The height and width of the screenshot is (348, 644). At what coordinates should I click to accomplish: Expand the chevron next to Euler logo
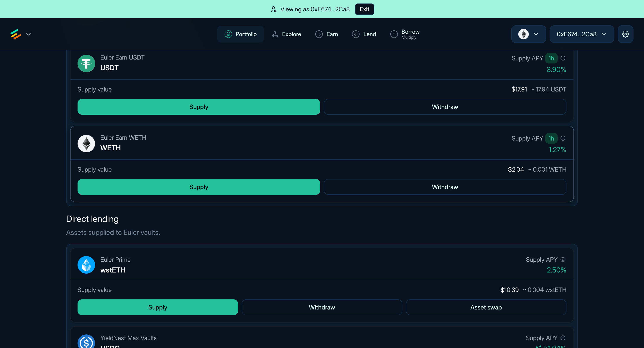pyautogui.click(x=28, y=34)
